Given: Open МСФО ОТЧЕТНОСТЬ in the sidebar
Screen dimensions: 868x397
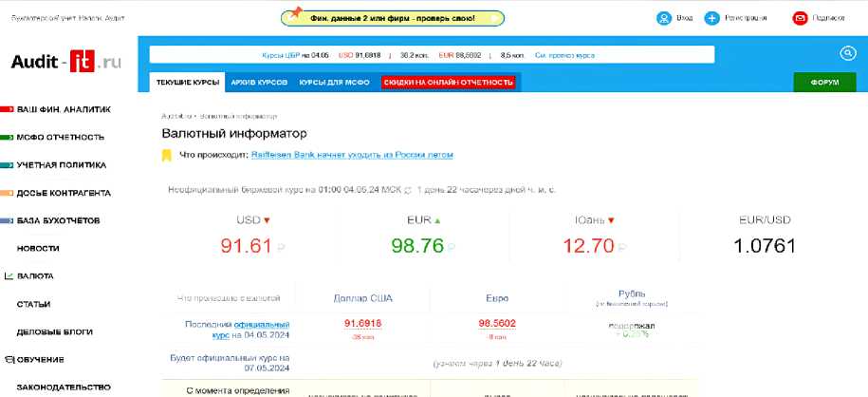Looking at the screenshot, I should [61, 137].
